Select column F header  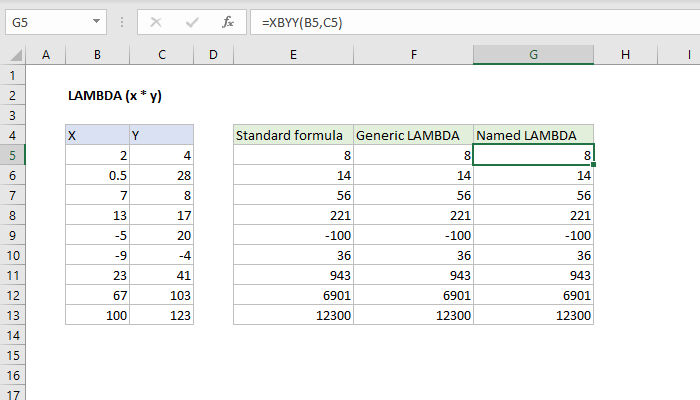click(413, 55)
